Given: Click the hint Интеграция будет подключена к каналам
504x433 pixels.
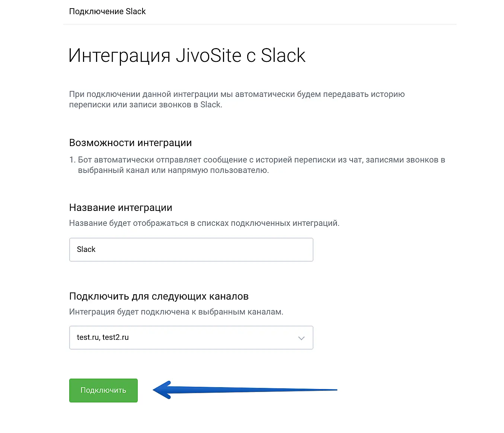Looking at the screenshot, I should coord(176,312).
